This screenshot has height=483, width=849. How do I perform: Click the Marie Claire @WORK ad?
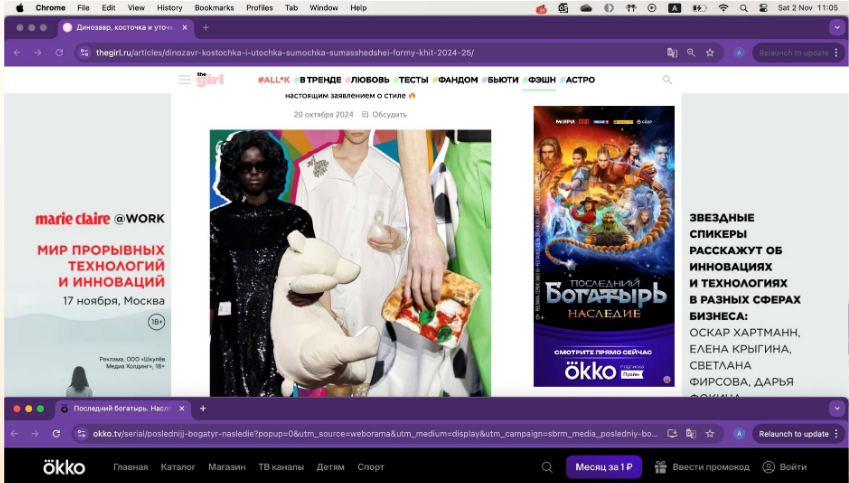tap(88, 245)
